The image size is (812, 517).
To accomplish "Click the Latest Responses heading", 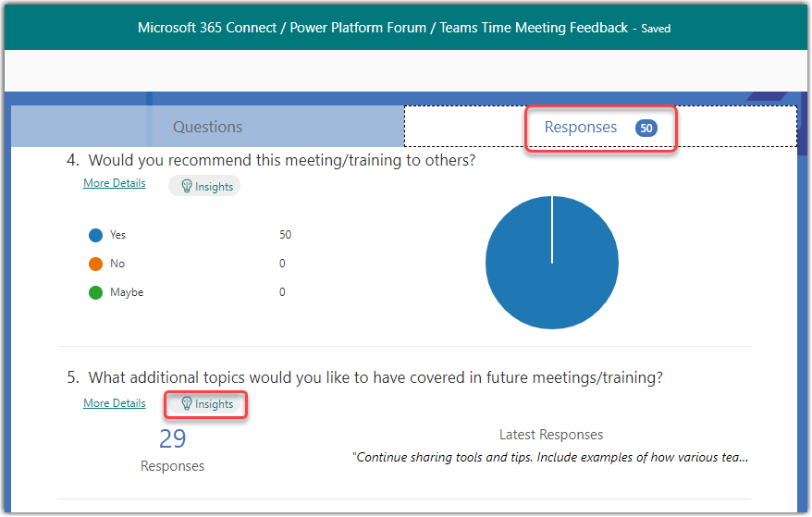I will (x=551, y=434).
